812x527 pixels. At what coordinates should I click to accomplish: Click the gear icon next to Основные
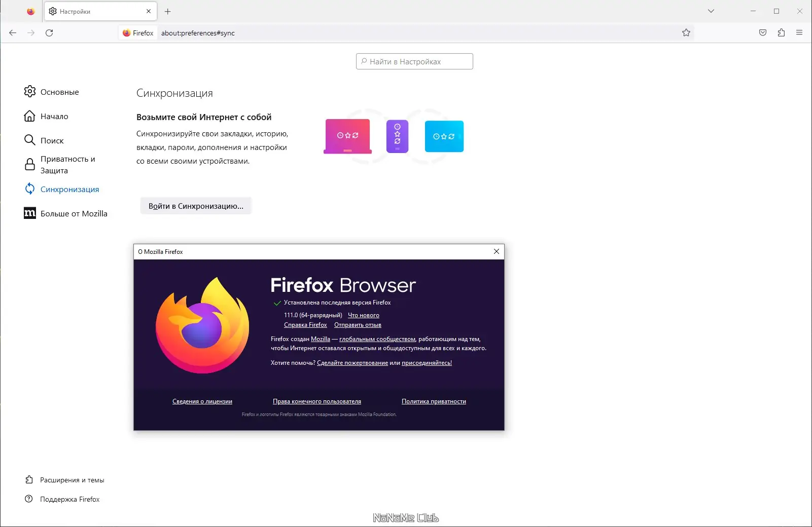[x=30, y=91]
